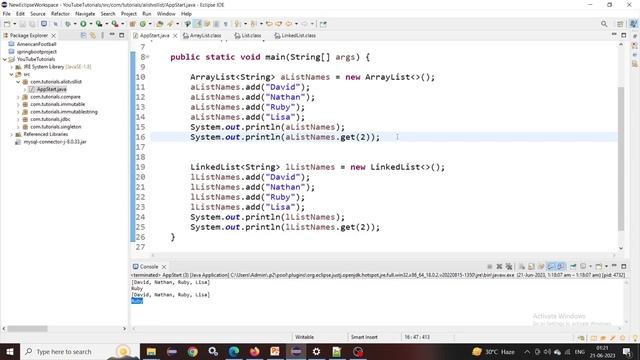Open View Menu dots in Package Explorer
This screenshot has height=360, width=640.
click(x=102, y=36)
